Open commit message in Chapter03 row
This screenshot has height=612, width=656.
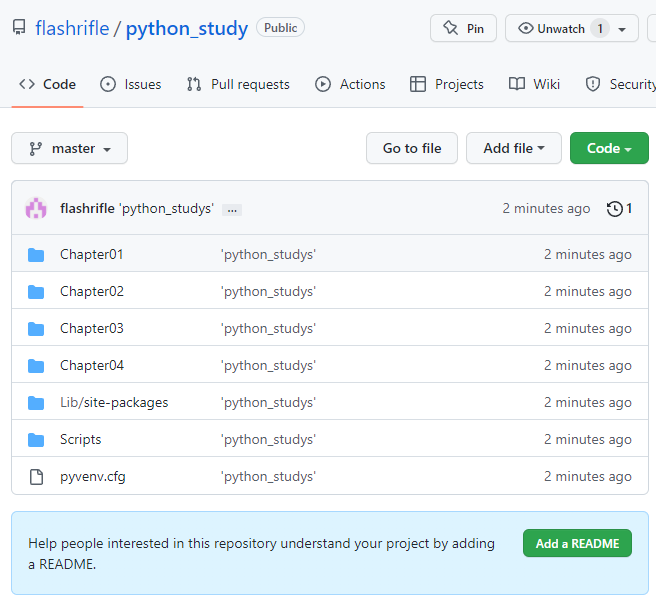(268, 328)
